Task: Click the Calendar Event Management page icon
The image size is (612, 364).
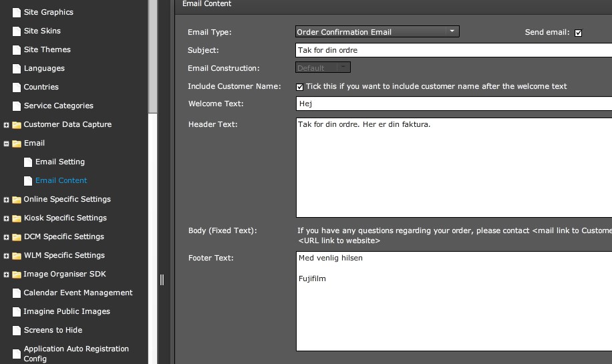Action: 17,293
